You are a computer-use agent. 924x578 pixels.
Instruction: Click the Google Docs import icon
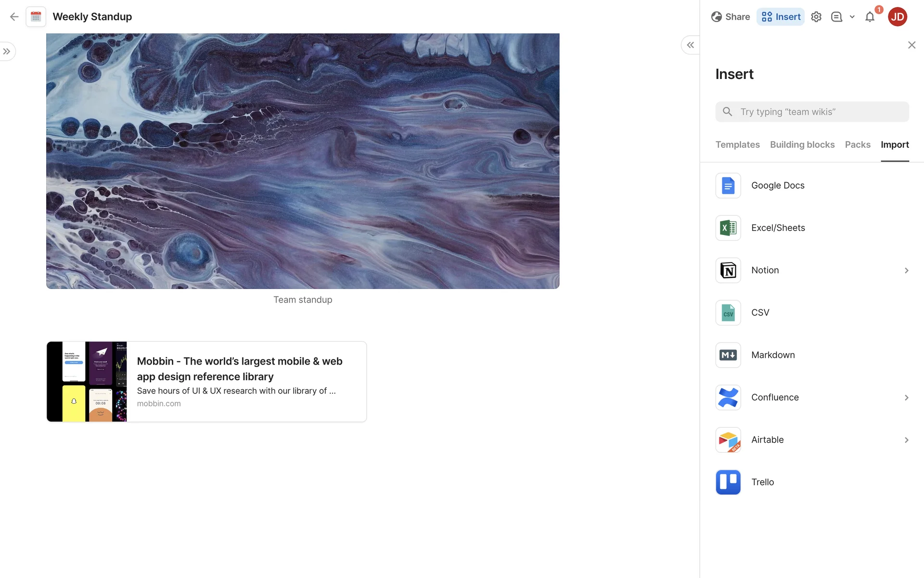[x=728, y=185]
